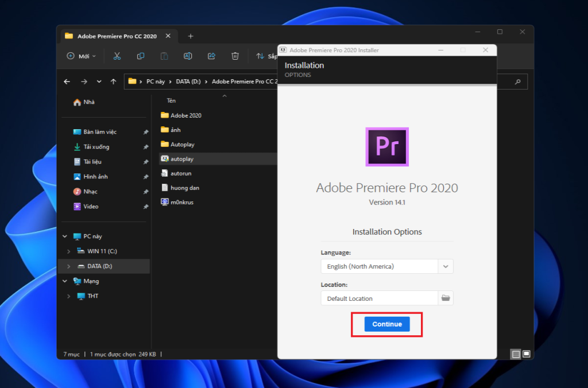The width and height of the screenshot is (588, 388).
Task: Open the recent locations chevron in Explorer
Action: (x=99, y=82)
